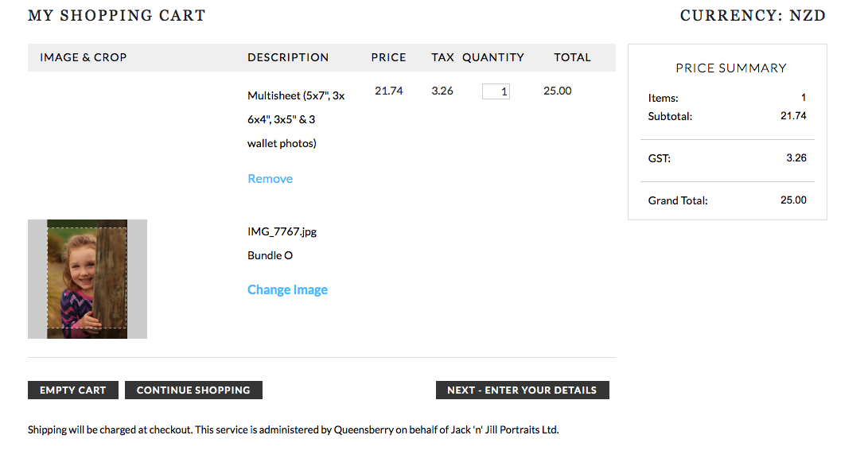Click the Grand Total amount in Price Summary

pyautogui.click(x=793, y=200)
